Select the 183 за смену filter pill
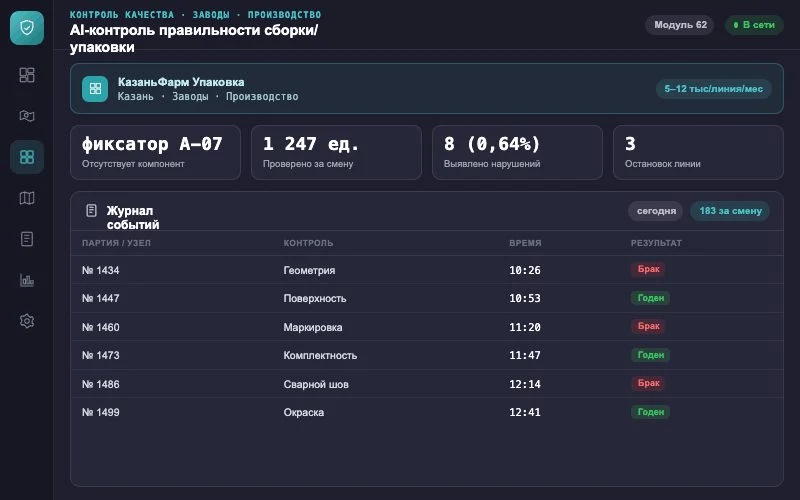Image resolution: width=800 pixels, height=500 pixels. tap(730, 211)
